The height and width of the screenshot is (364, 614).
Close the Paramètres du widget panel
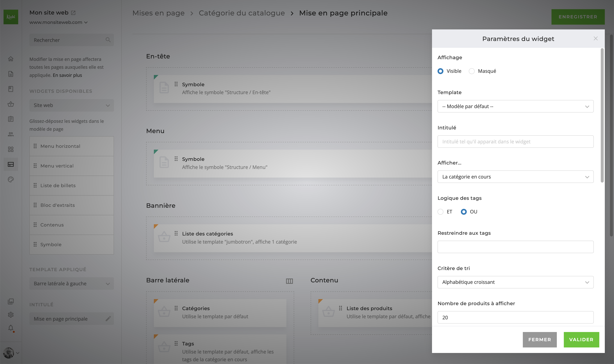[x=596, y=38]
